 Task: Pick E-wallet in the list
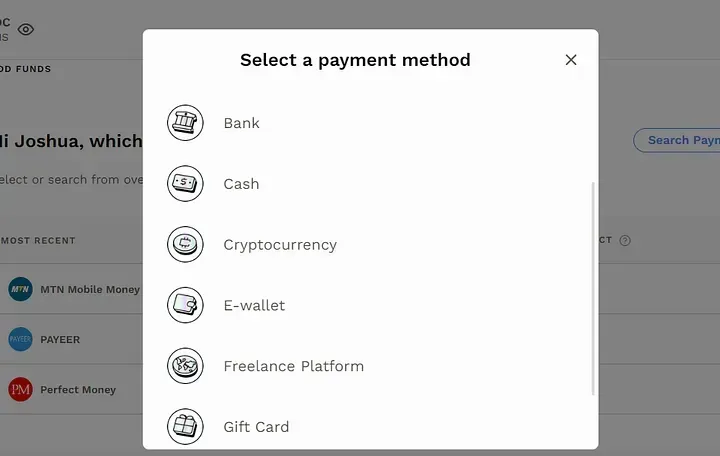tap(254, 305)
